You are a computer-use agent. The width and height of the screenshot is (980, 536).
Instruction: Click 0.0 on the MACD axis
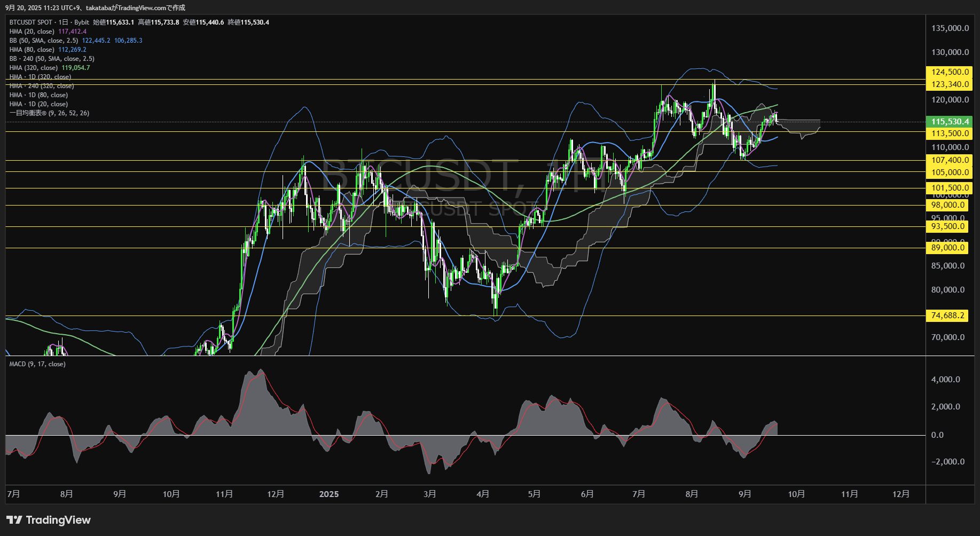pyautogui.click(x=937, y=435)
